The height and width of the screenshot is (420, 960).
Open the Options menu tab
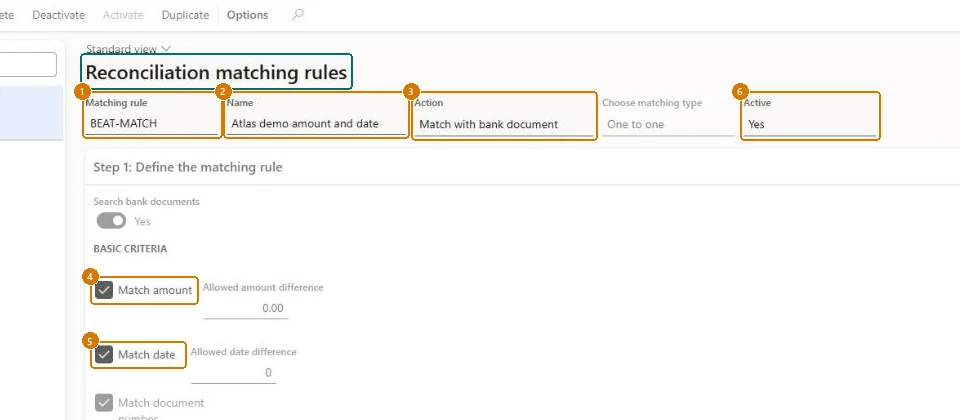(x=247, y=15)
